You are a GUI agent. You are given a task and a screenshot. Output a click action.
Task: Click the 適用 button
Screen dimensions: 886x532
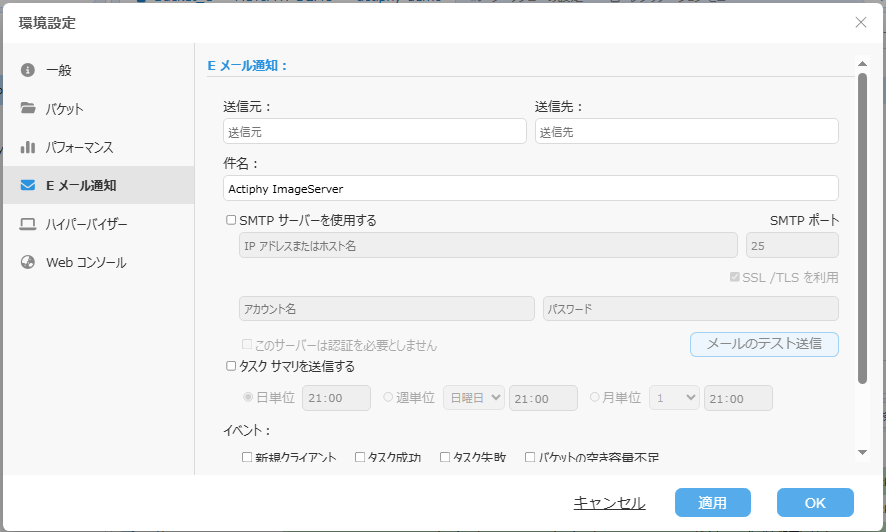pyautogui.click(x=713, y=503)
